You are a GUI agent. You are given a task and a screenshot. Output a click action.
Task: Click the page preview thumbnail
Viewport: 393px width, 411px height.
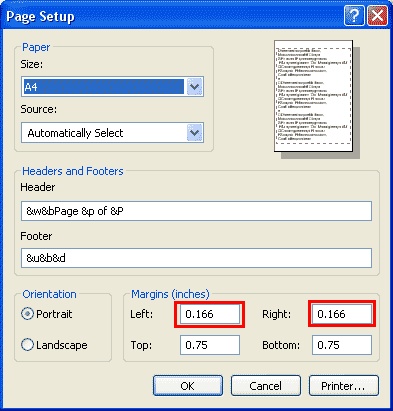pyautogui.click(x=314, y=96)
